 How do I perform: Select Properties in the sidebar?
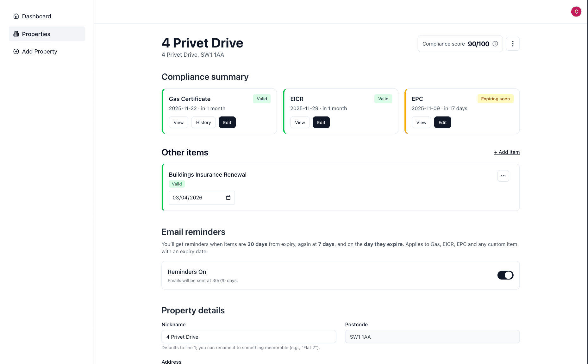(36, 34)
